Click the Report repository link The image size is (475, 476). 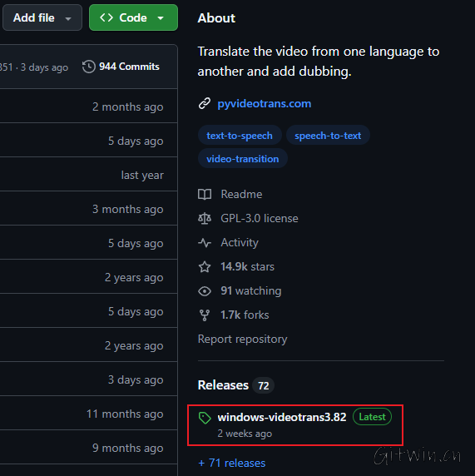[x=242, y=339]
